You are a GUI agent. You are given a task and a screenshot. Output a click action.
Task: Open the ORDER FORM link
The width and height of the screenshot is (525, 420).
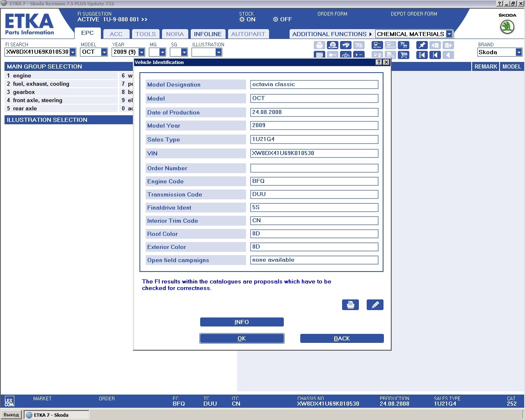(332, 14)
